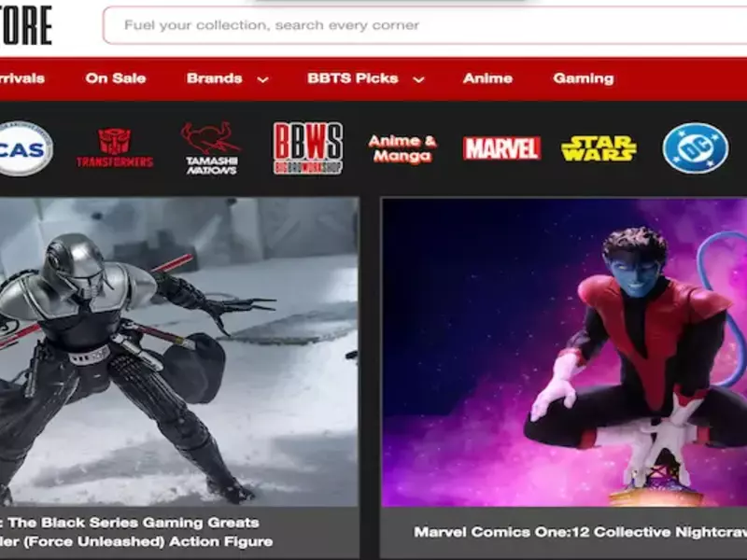Select the Star Wars brand logo
This screenshot has width=747, height=560.
pyautogui.click(x=599, y=148)
